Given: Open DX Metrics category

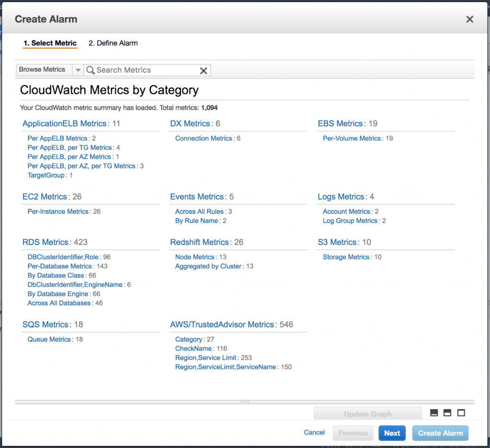Looking at the screenshot, I should tap(190, 123).
